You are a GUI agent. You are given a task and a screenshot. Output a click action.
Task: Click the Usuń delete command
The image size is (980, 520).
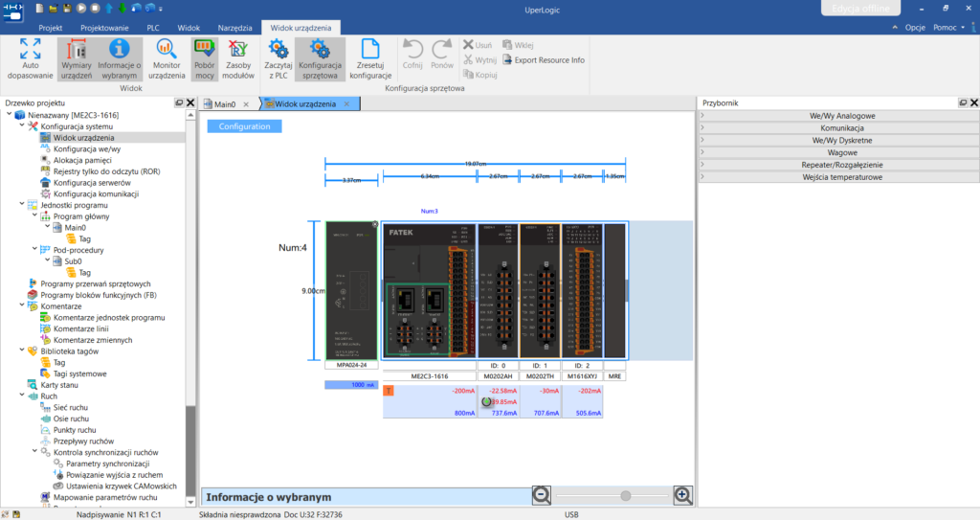478,45
